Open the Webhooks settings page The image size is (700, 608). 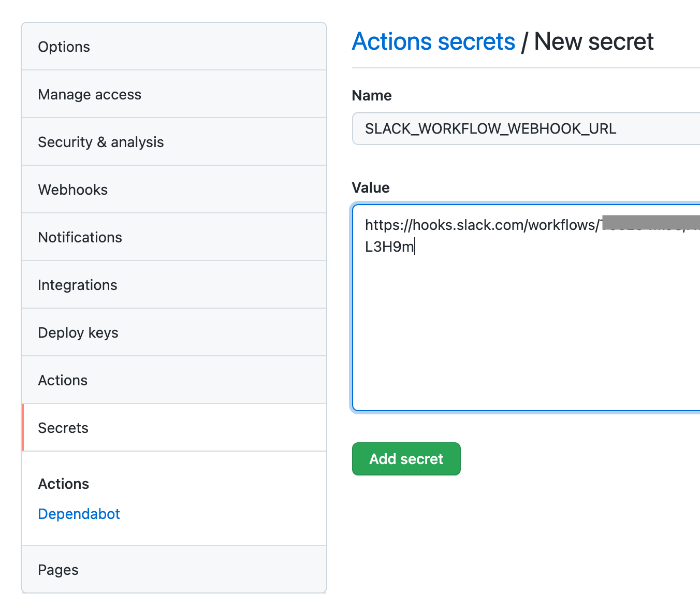point(72,190)
